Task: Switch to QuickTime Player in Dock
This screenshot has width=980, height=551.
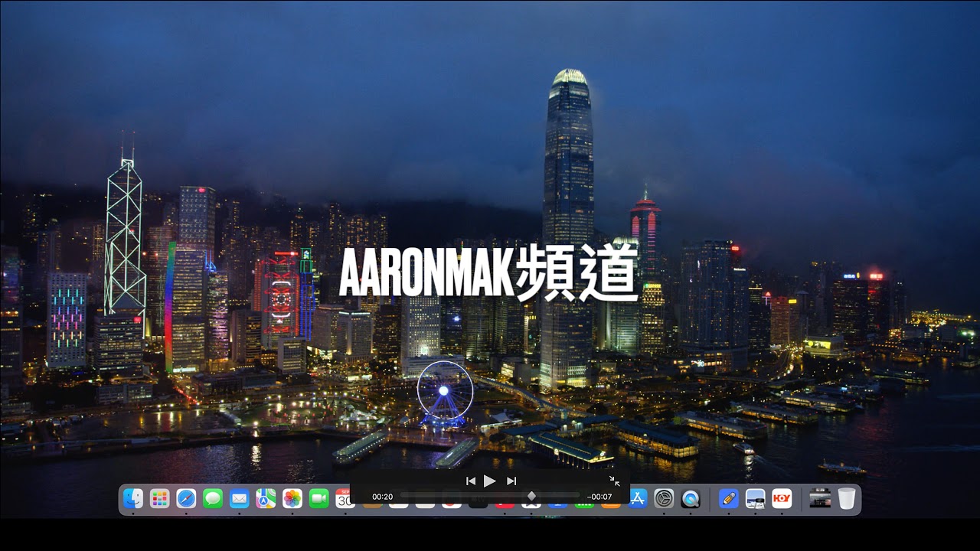Action: pyautogui.click(x=691, y=499)
